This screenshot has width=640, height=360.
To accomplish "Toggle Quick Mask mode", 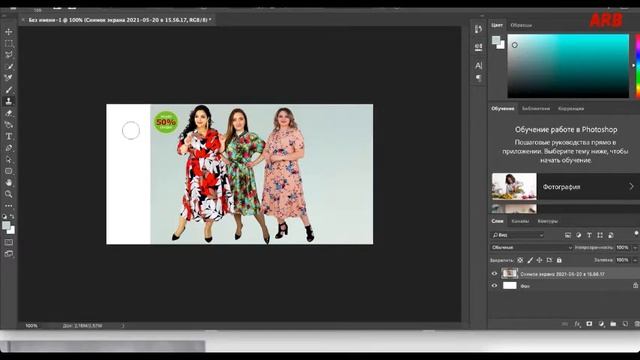I will [9, 242].
